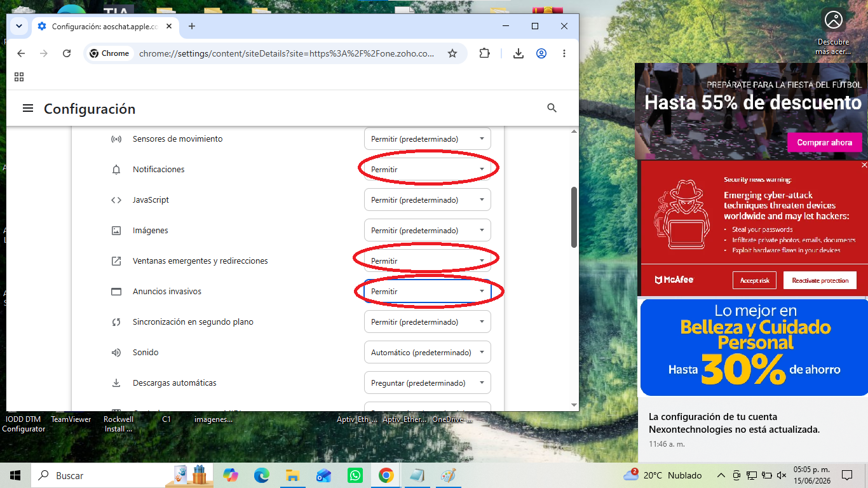Click the Notificaciones bell icon
The width and height of the screenshot is (868, 488).
click(116, 170)
